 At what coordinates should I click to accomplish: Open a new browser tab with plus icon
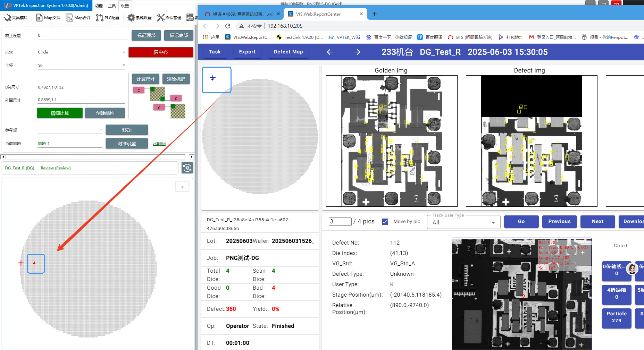pyautogui.click(x=374, y=14)
